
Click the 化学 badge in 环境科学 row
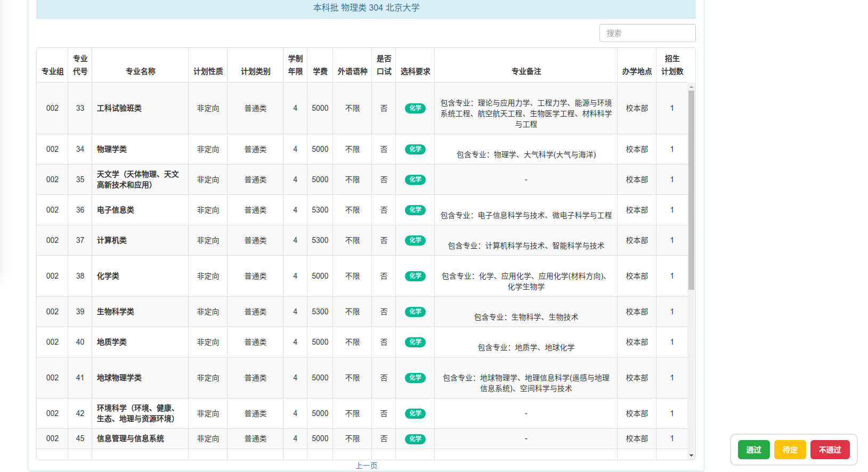[415, 413]
